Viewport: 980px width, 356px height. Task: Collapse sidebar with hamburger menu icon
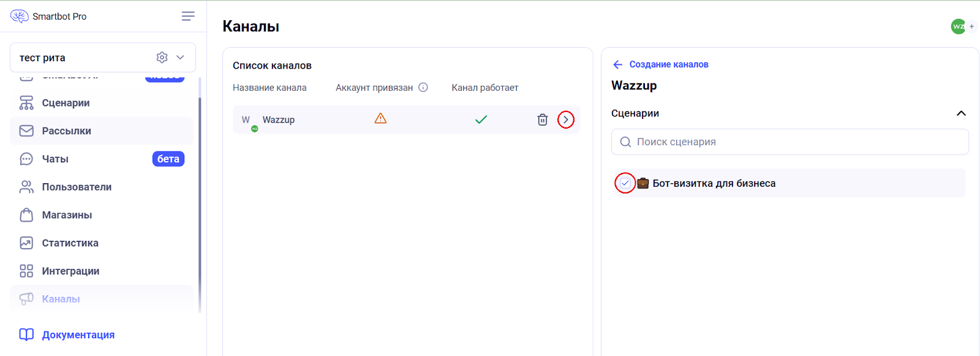pyautogui.click(x=188, y=17)
